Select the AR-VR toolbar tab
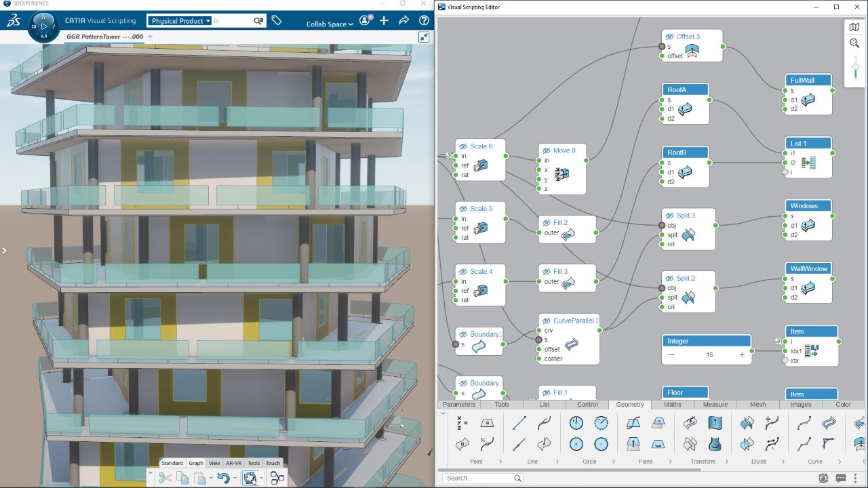 [233, 463]
